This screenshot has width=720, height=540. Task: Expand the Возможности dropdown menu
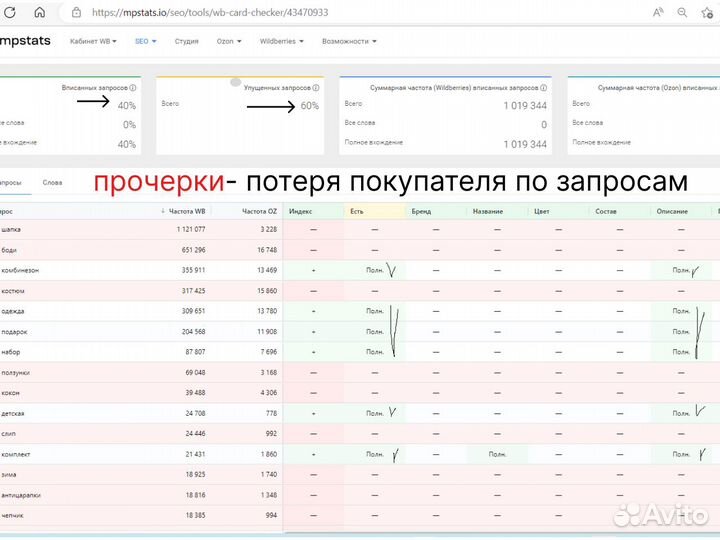pyautogui.click(x=349, y=41)
